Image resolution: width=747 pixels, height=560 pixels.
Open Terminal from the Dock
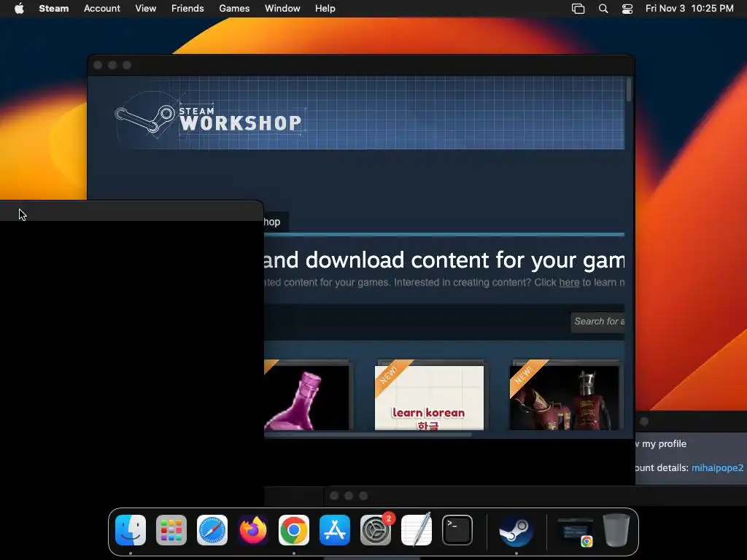(457, 529)
